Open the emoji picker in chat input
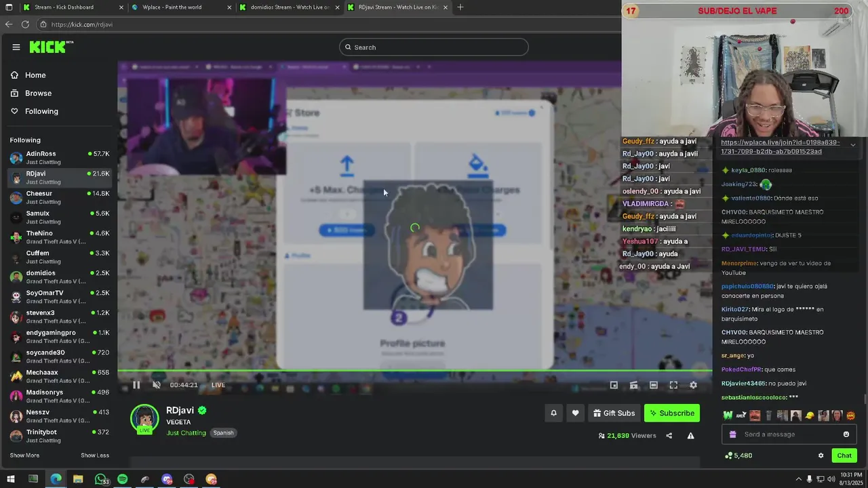868x488 pixels. 846,434
